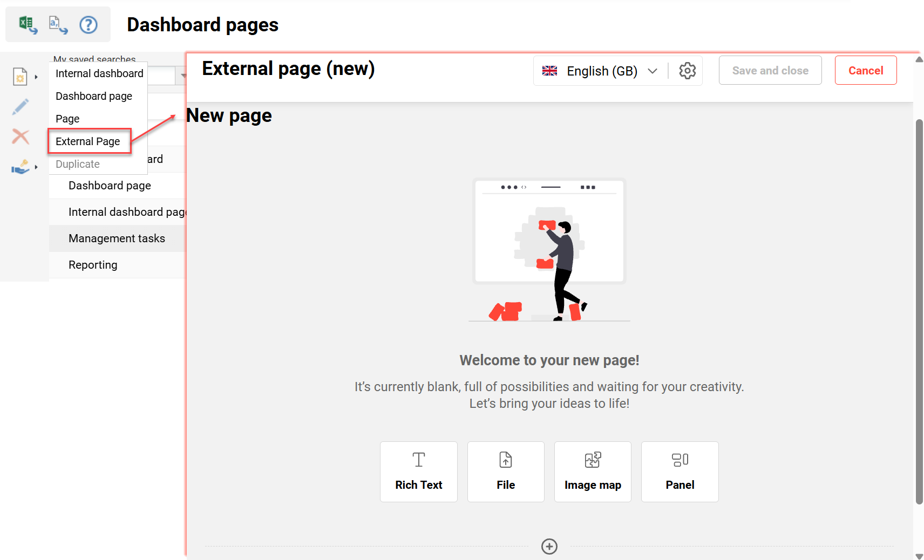Click scrollbar up arrow
The height and width of the screenshot is (560, 924).
click(919, 59)
